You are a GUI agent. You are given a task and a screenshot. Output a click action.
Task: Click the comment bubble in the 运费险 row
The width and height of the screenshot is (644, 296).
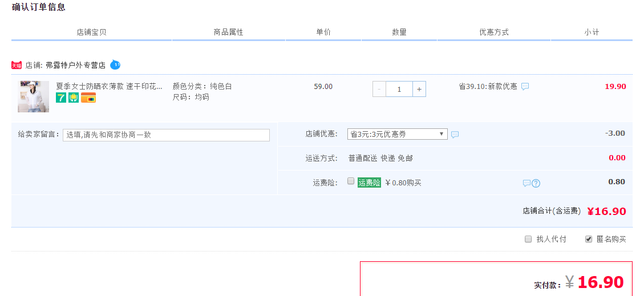coord(526,183)
